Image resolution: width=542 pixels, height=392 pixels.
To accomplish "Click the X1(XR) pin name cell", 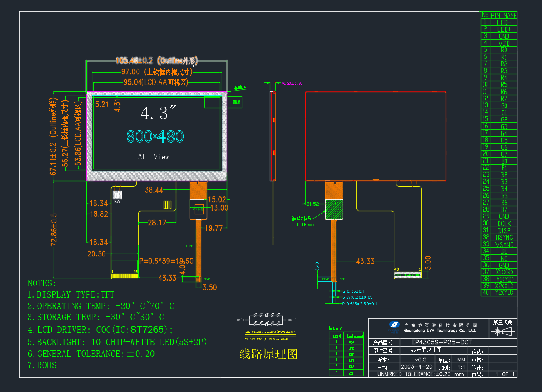I will (x=504, y=272).
